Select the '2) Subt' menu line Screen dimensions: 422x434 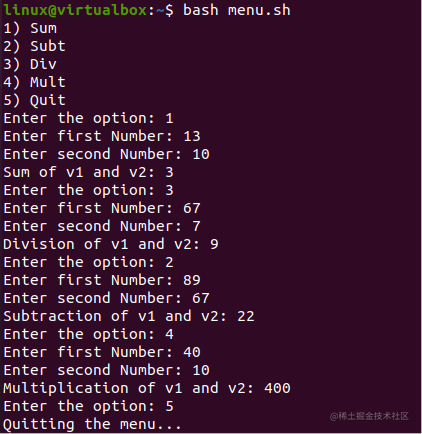pyautogui.click(x=34, y=46)
